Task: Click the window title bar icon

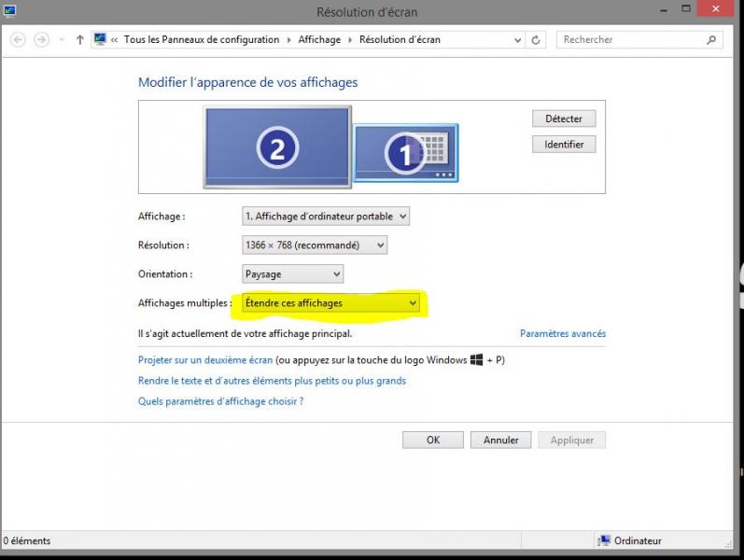Action: pos(9,10)
